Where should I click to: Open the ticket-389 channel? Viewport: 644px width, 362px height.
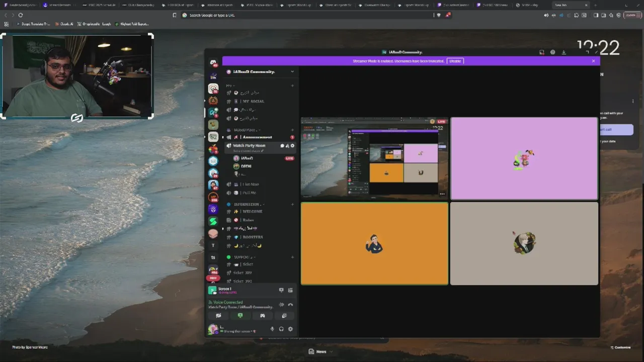(x=260, y=273)
